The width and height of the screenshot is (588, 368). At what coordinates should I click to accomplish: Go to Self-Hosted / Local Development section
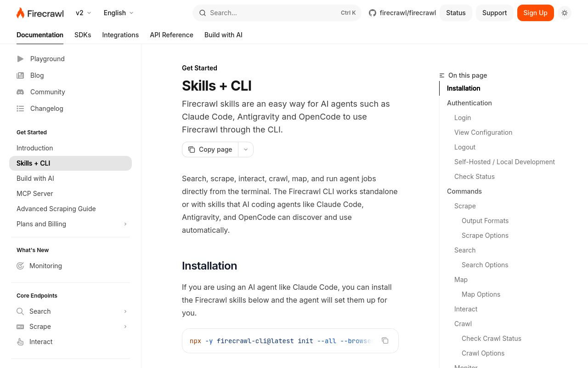coord(504,162)
